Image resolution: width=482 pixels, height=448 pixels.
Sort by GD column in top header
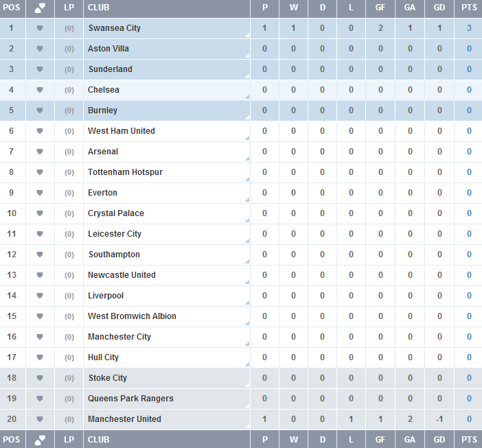click(x=439, y=8)
